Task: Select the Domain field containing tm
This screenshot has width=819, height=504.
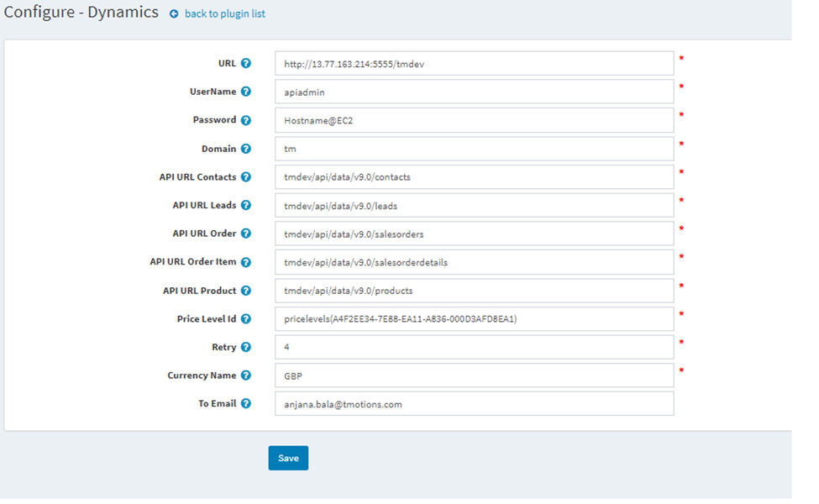Action: point(475,149)
